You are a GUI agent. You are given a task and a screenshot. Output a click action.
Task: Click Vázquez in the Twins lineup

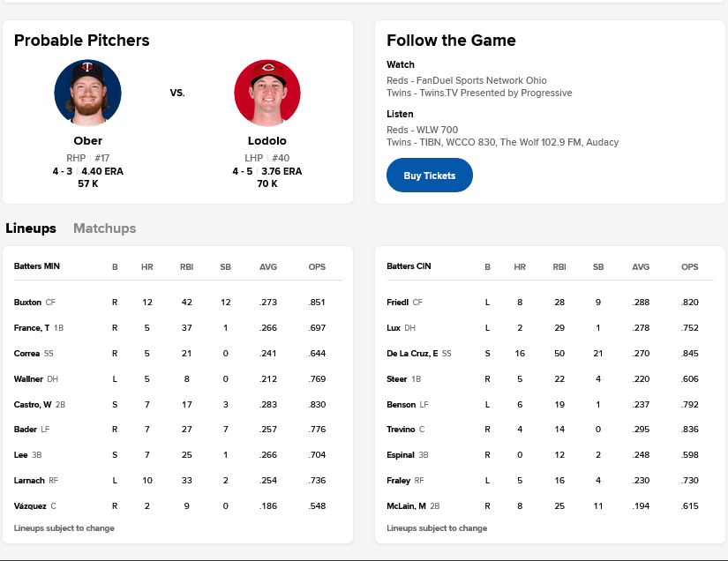coord(30,506)
